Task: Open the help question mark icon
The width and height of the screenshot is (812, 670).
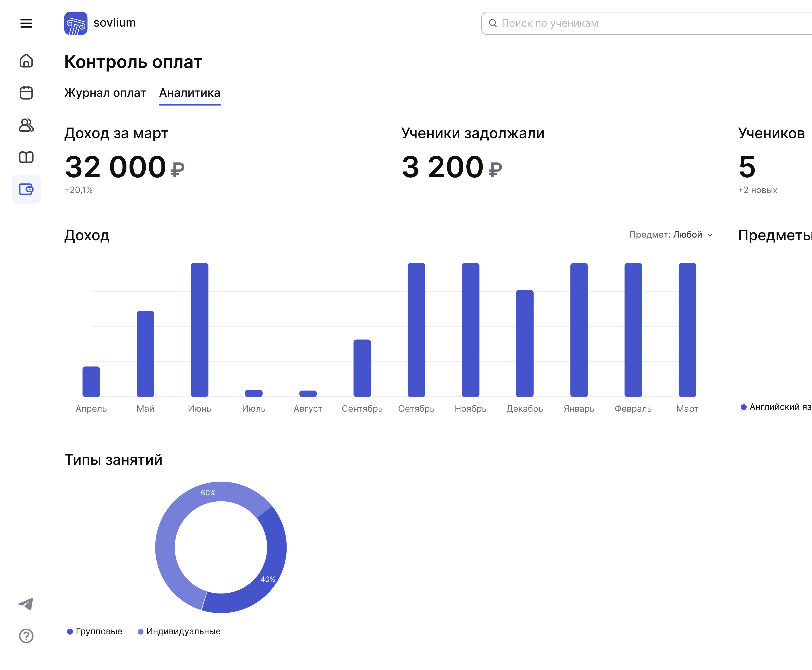Action: 26,636
